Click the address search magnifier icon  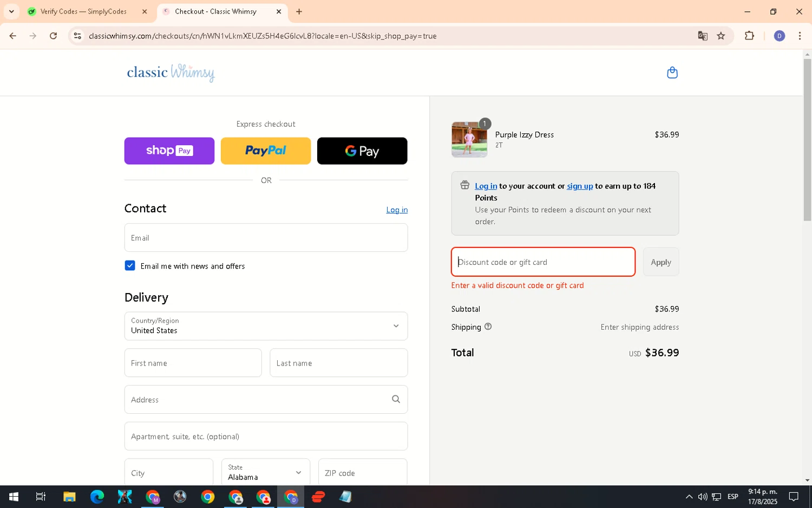(x=396, y=399)
